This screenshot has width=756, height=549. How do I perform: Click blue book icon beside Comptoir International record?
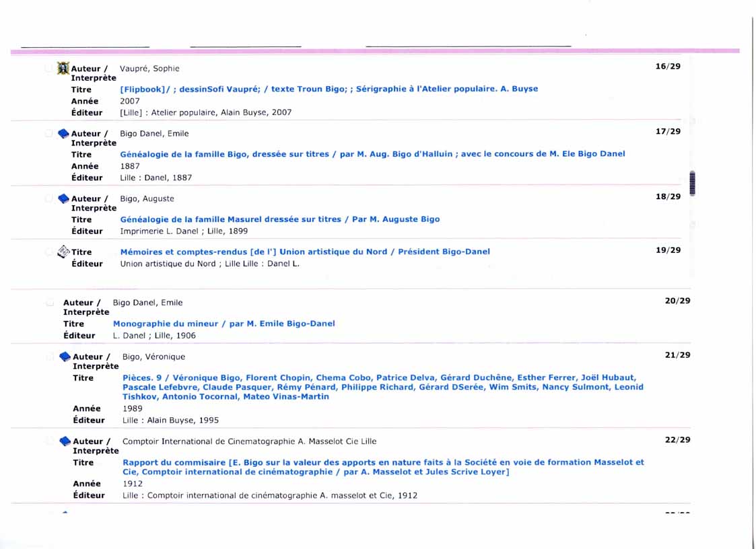click(x=65, y=441)
